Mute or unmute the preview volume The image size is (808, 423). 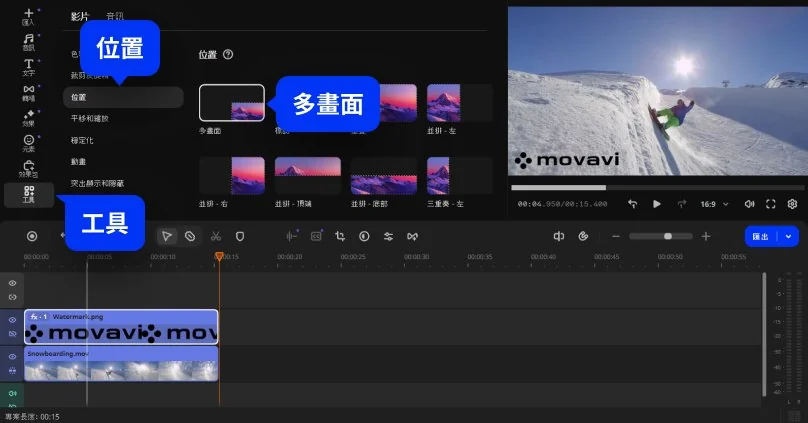point(749,204)
